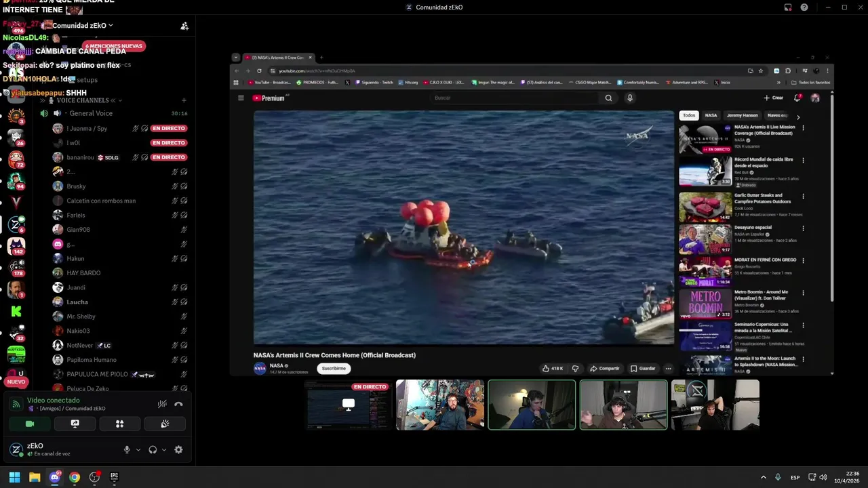Open Red Bull free fall record video thumbnail
This screenshot has height=488, width=868.
[705, 171]
